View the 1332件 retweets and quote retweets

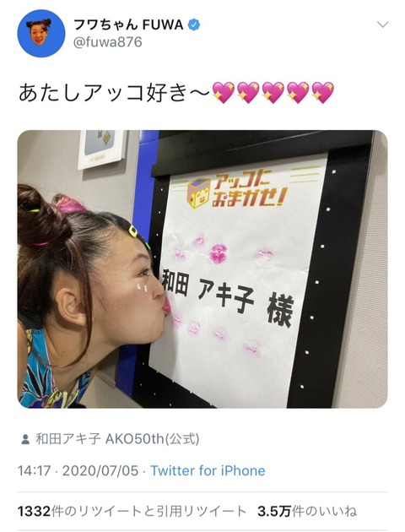coord(132,511)
